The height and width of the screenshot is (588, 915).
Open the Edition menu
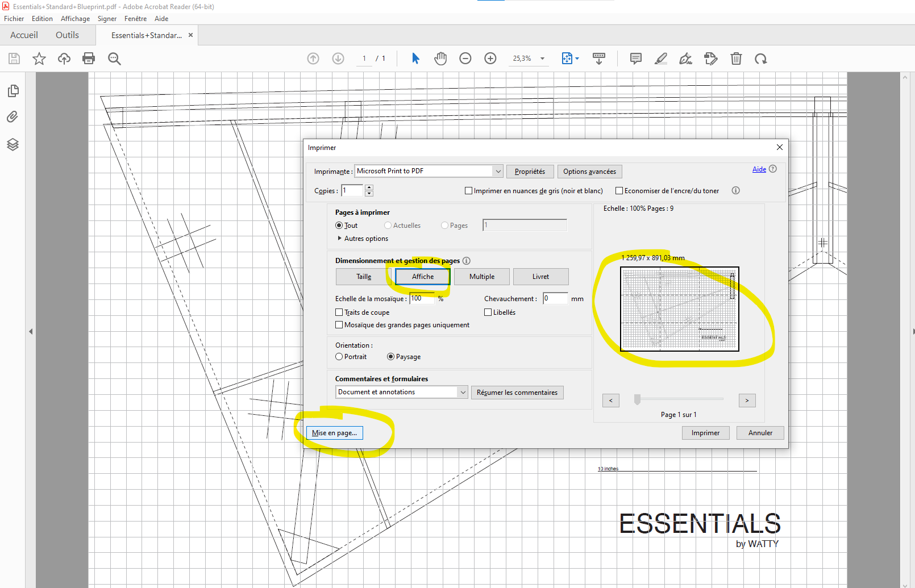click(42, 19)
